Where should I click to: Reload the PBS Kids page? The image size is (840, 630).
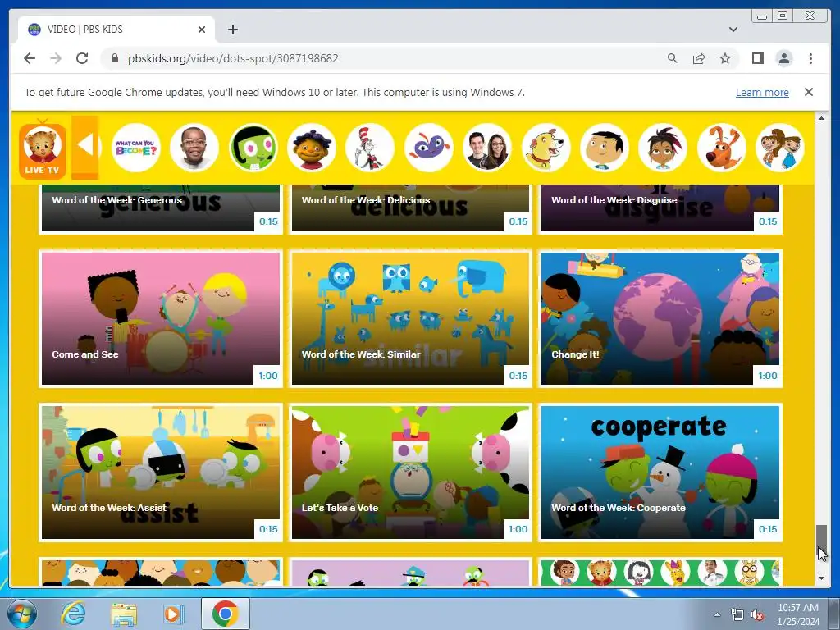tap(82, 58)
